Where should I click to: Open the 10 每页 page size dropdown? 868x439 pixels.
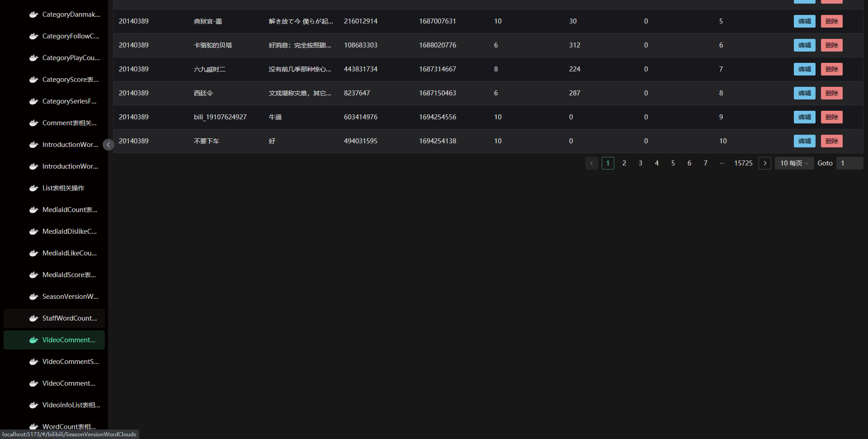point(794,163)
